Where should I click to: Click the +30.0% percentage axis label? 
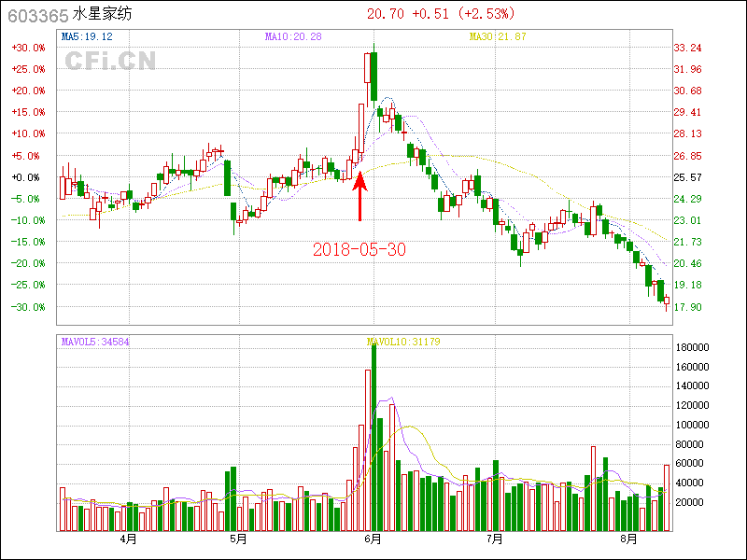[x=26, y=48]
